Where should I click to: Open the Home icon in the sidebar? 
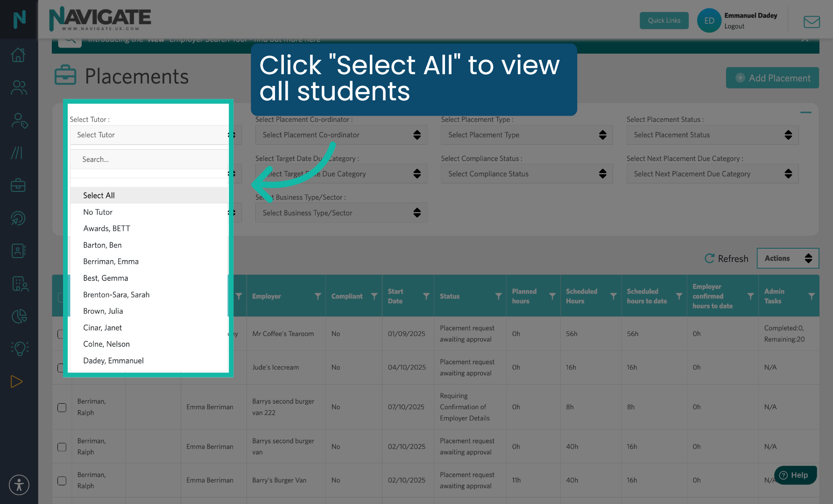tap(18, 55)
